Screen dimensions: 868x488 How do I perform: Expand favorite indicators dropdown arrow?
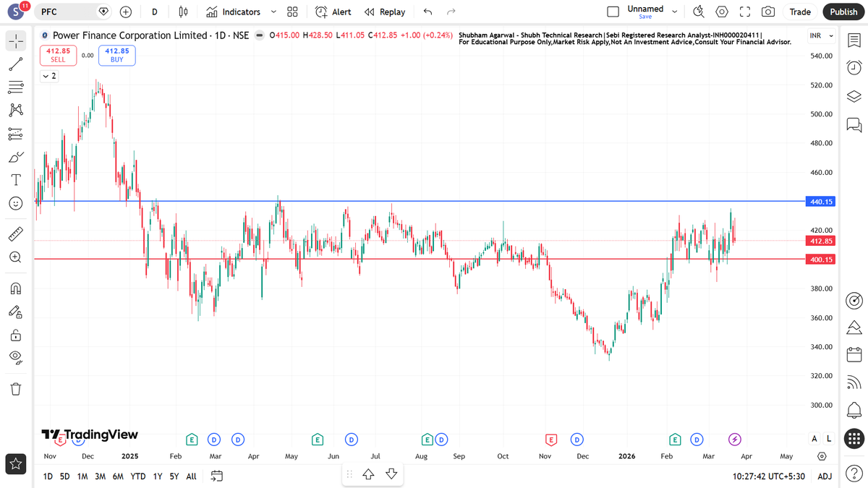pyautogui.click(x=273, y=12)
